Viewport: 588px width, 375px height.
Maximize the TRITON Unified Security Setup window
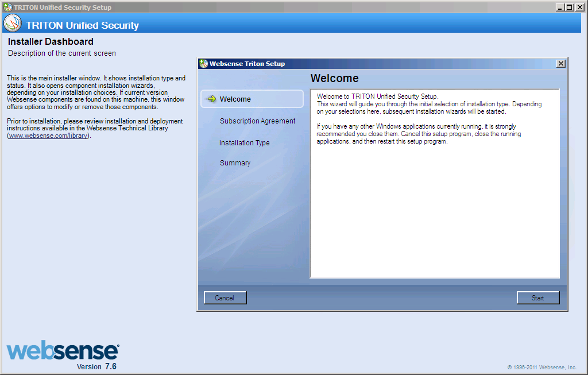coord(569,7)
